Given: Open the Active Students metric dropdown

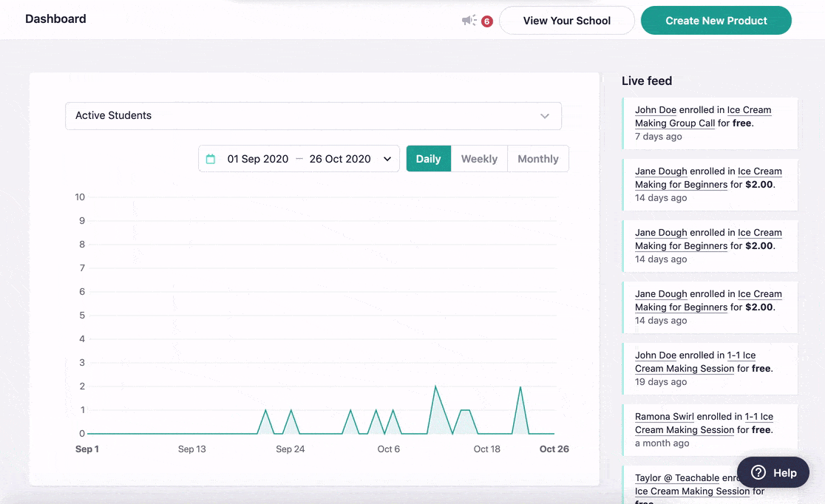Looking at the screenshot, I should pyautogui.click(x=313, y=116).
